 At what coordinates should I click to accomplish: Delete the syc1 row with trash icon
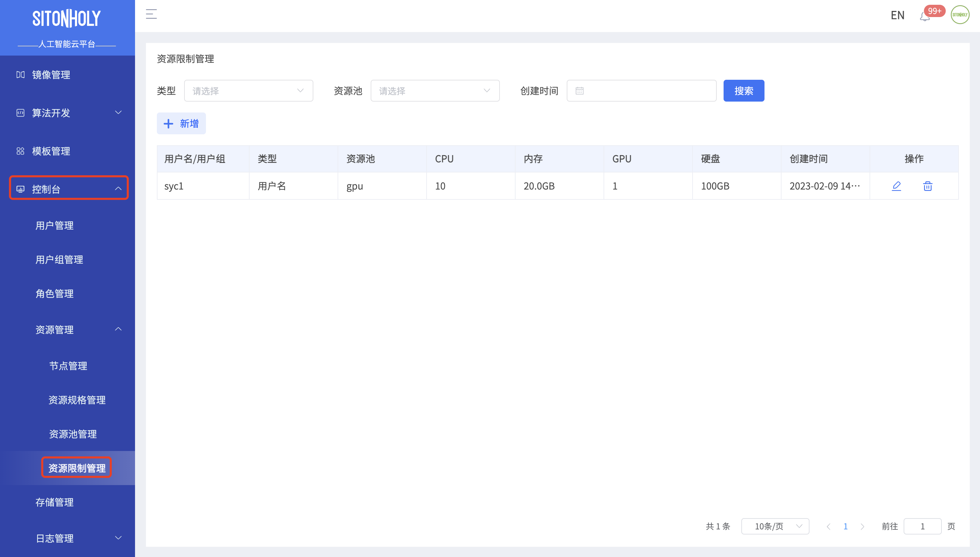[x=927, y=186]
